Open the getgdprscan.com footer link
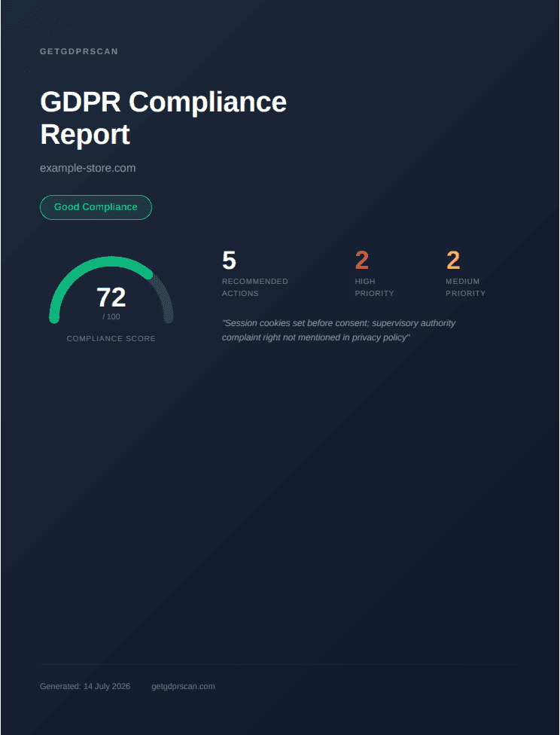This screenshot has height=735, width=560. (x=183, y=686)
